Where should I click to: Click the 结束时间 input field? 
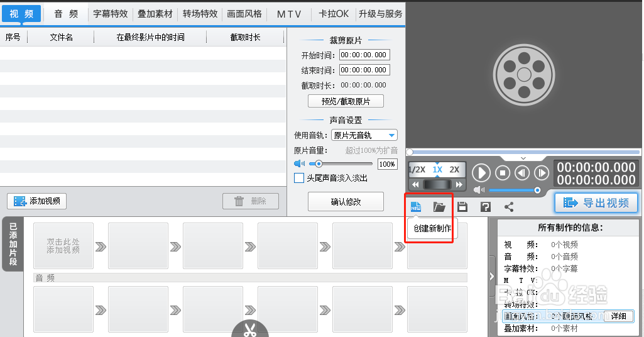click(364, 70)
